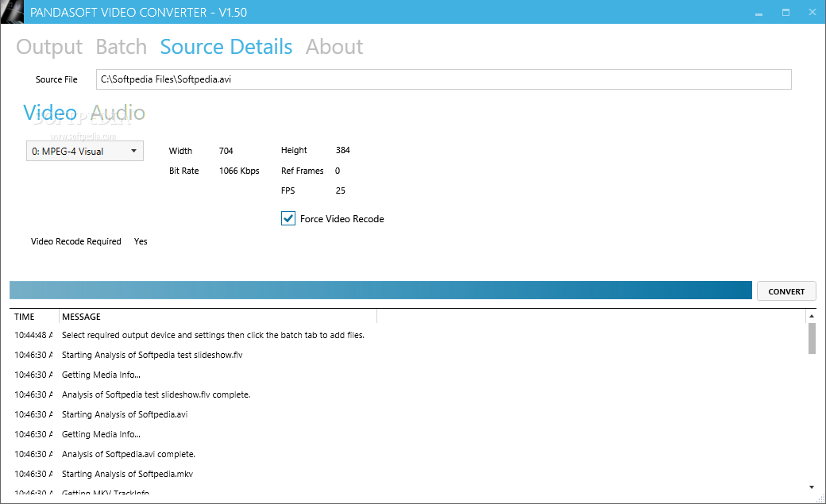The width and height of the screenshot is (826, 504).
Task: Select 'Starting Analysis of Softpedia test slideshow.flv' row
Action: tap(407, 355)
